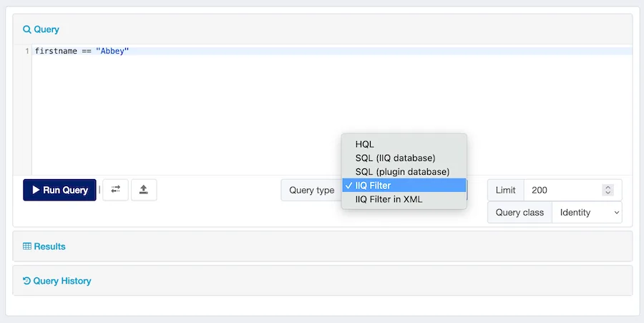The image size is (644, 323).
Task: Click the firstname == "Abbey" query text
Action: coord(82,52)
